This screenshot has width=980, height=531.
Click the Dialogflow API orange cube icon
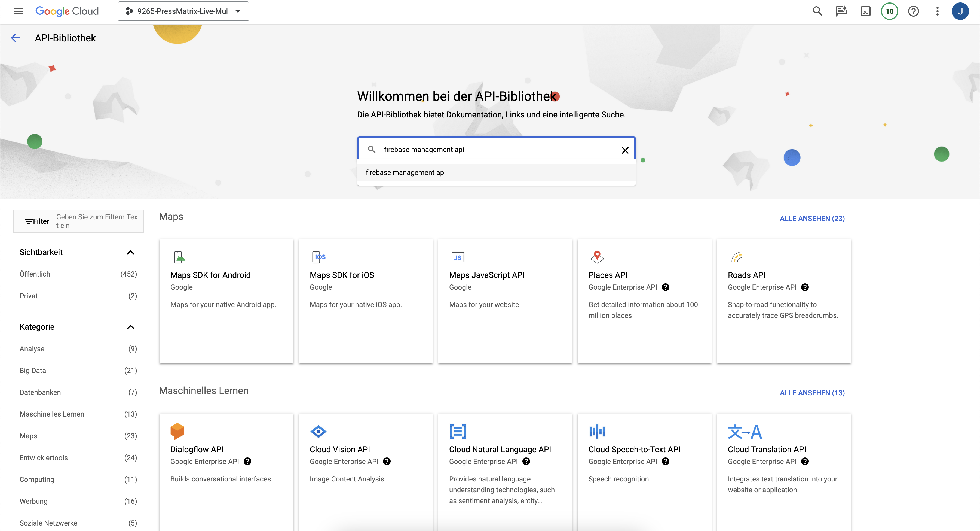pyautogui.click(x=177, y=431)
